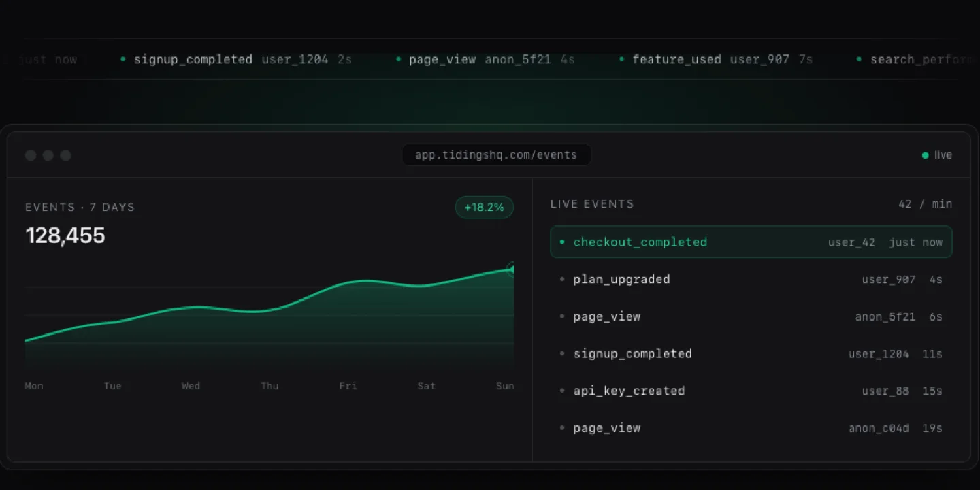The width and height of the screenshot is (980, 490).
Task: Click user_1204 in the top ticker
Action: (x=295, y=60)
